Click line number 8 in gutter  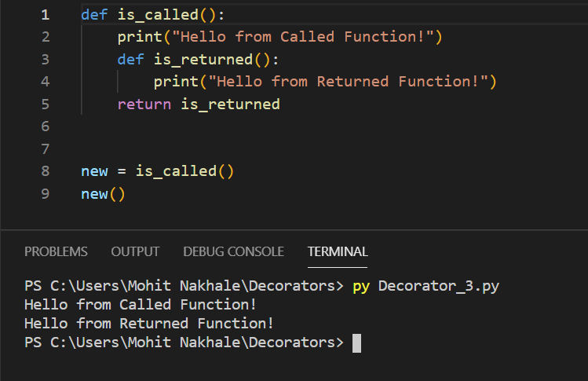point(46,171)
